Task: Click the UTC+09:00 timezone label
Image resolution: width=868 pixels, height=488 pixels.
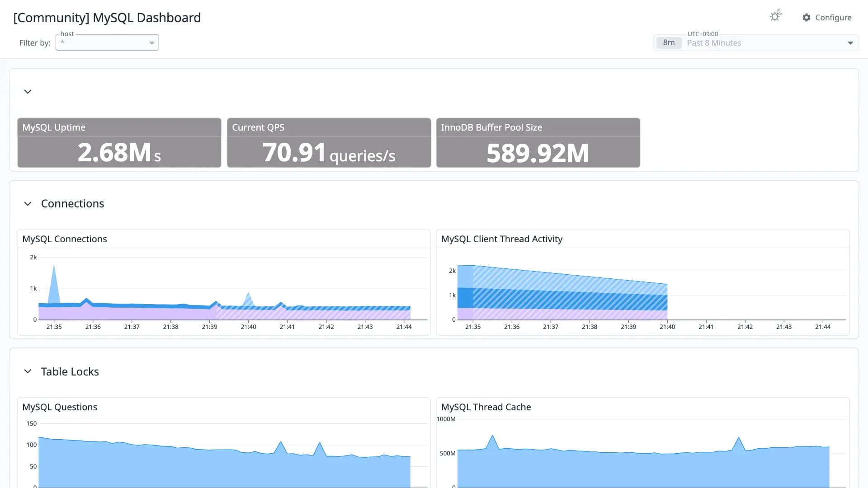Action: point(703,34)
